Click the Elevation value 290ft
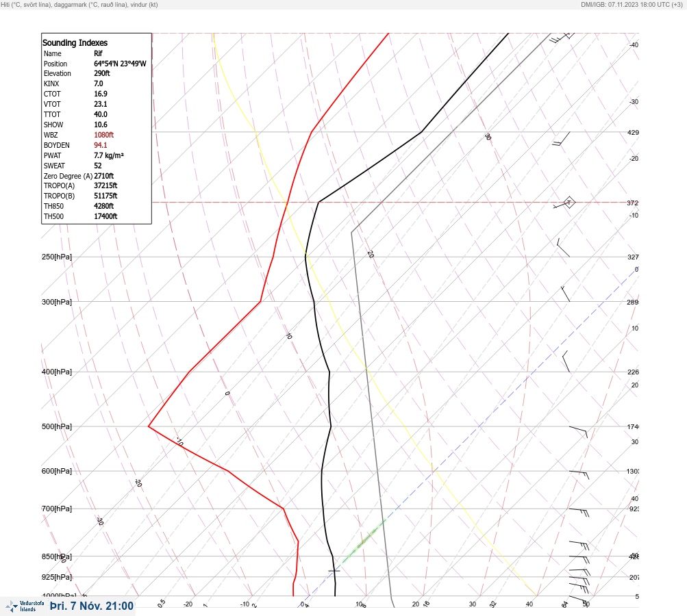Image resolution: width=687 pixels, height=616 pixels. pos(102,73)
